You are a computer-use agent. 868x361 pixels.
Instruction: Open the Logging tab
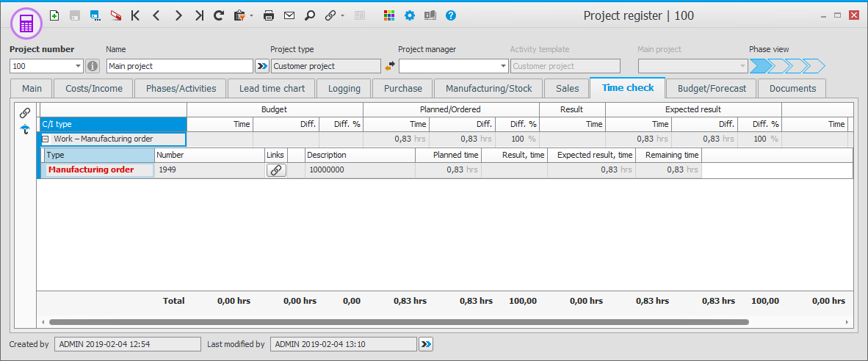point(344,89)
